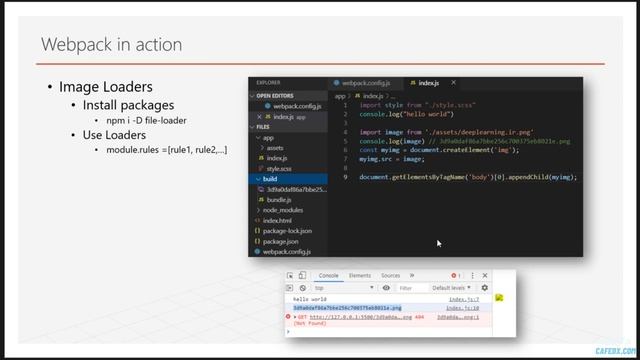Open the Default levels dropdown
The width and height of the screenshot is (640, 360).
(451, 288)
